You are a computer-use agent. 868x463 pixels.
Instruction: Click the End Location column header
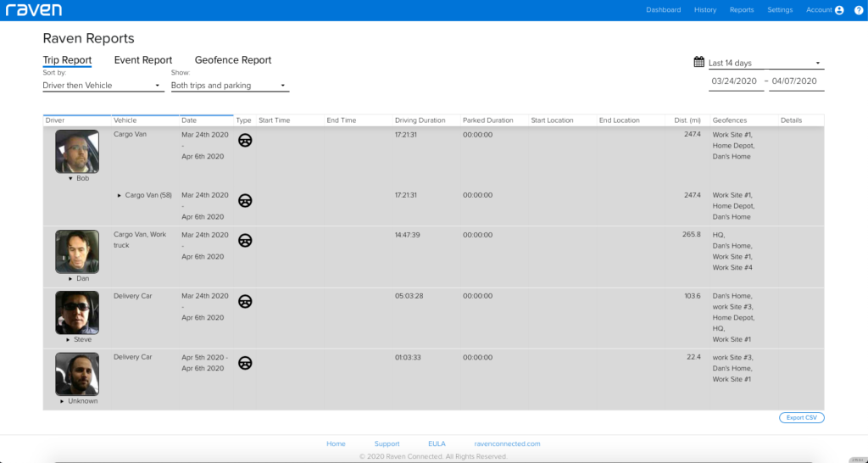[x=631, y=120]
